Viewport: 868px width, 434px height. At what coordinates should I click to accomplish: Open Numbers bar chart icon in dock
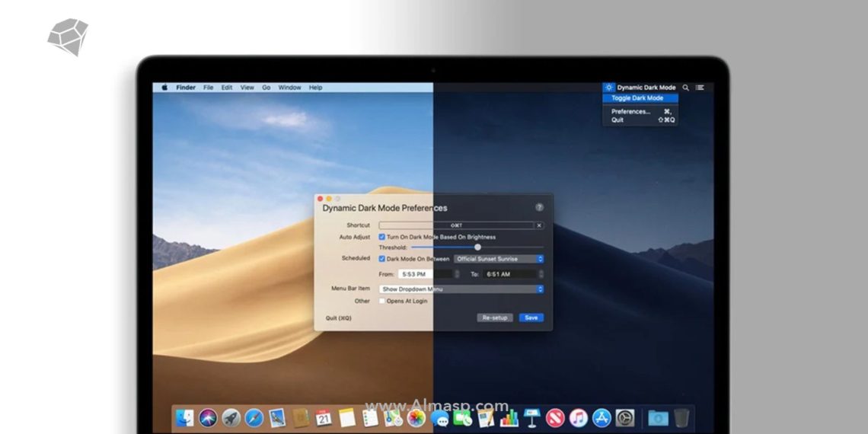coord(509,418)
